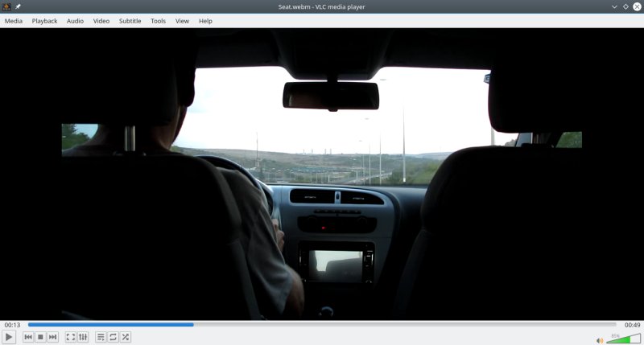Image resolution: width=644 pixels, height=345 pixels.
Task: Open the Media menu
Action: [14, 21]
